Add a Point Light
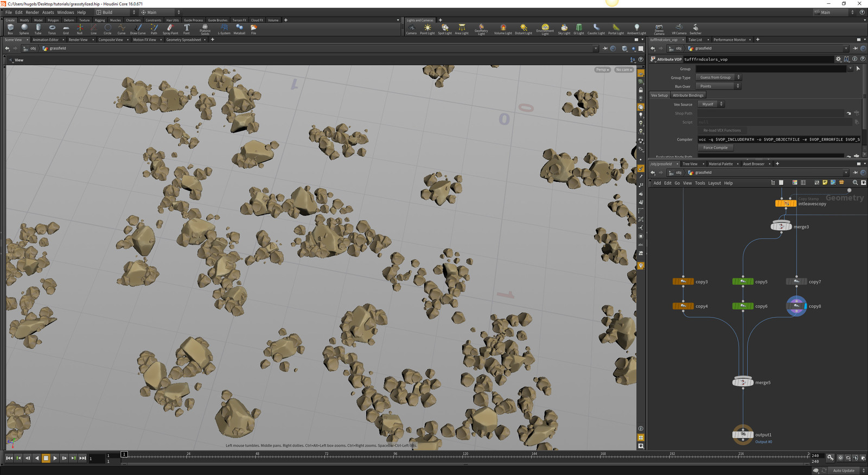The width and height of the screenshot is (868, 475). point(427,29)
